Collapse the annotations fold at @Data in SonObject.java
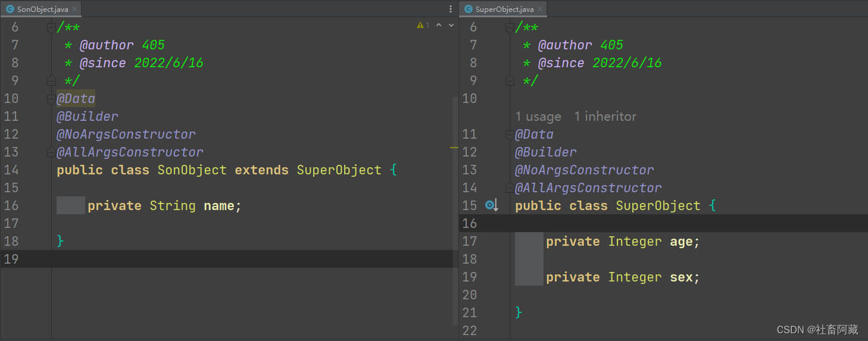Viewport: 868px width, 341px height. (x=52, y=99)
